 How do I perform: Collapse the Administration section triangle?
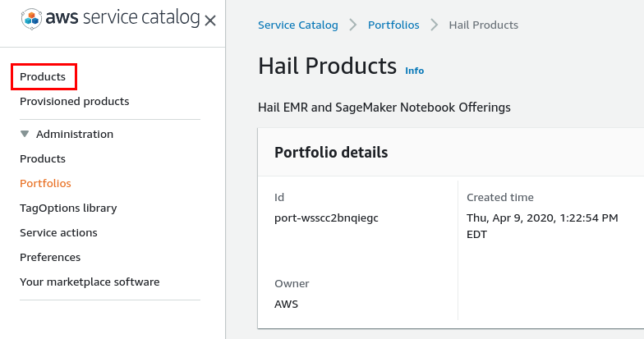(x=25, y=134)
